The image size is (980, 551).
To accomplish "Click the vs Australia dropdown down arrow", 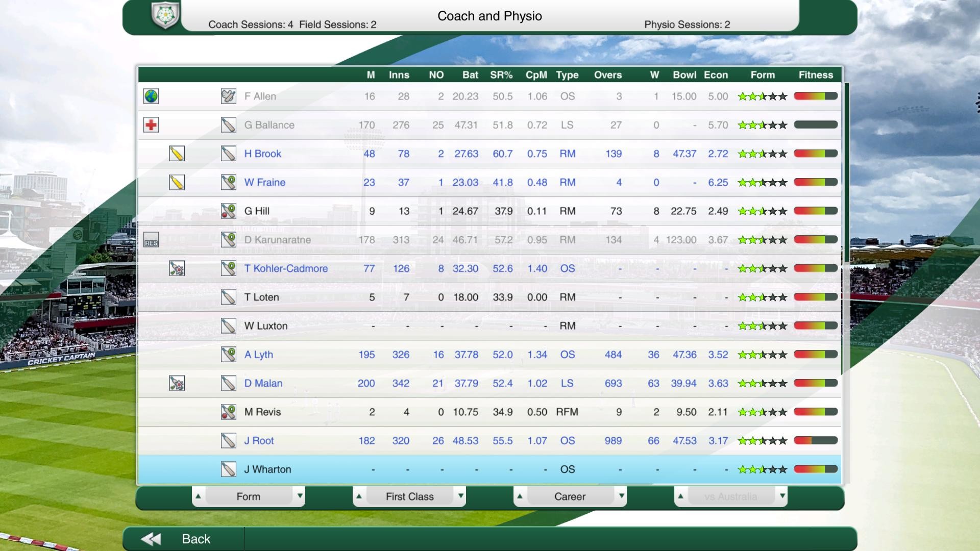I will 782,496.
